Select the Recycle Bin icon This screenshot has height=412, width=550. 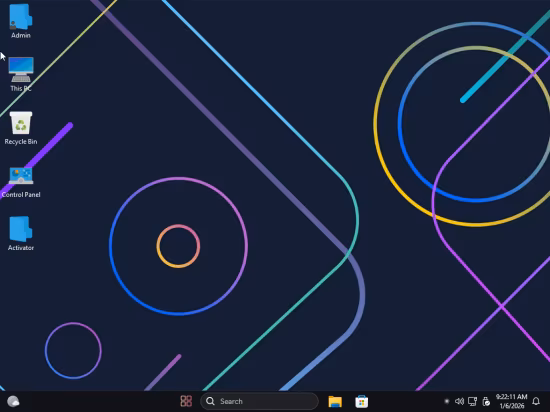tap(21, 128)
